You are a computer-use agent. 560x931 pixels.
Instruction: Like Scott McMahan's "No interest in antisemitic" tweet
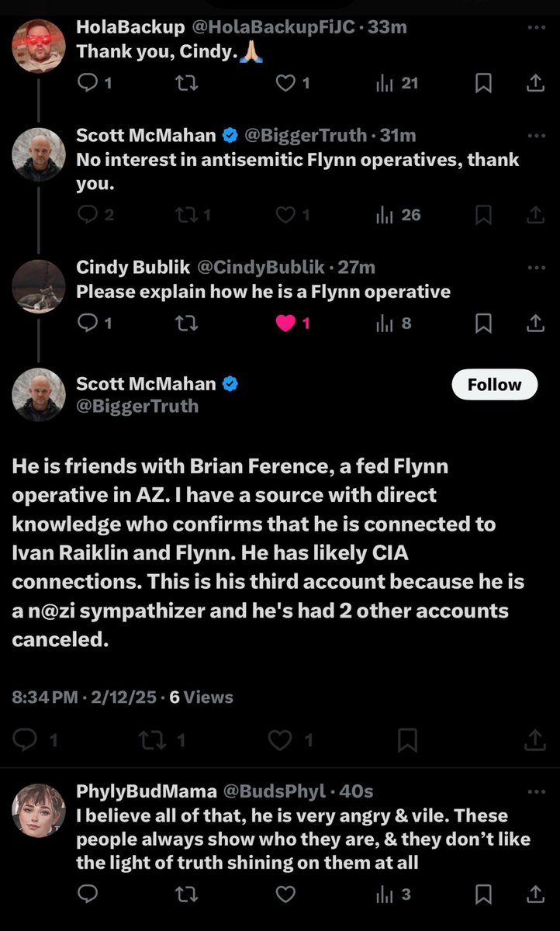pyautogui.click(x=285, y=216)
